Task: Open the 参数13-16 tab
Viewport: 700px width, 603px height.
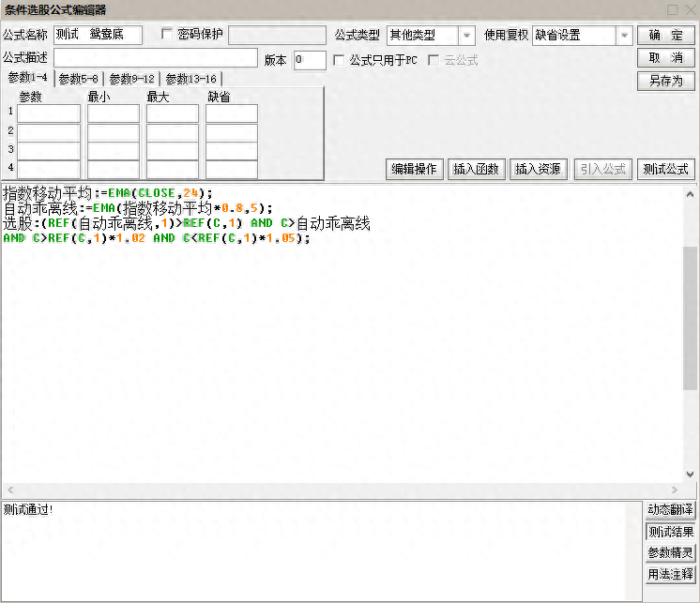Action: point(191,80)
